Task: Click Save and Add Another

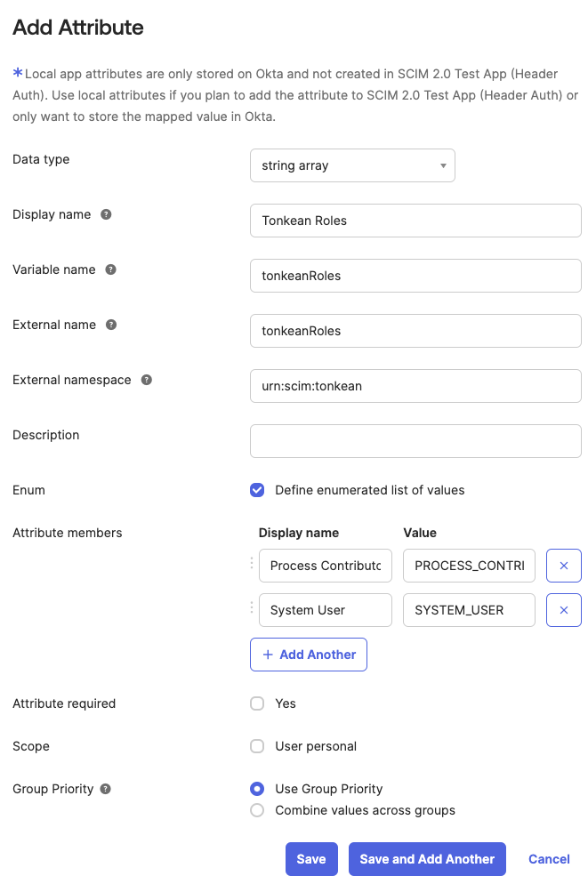Action: point(427,859)
